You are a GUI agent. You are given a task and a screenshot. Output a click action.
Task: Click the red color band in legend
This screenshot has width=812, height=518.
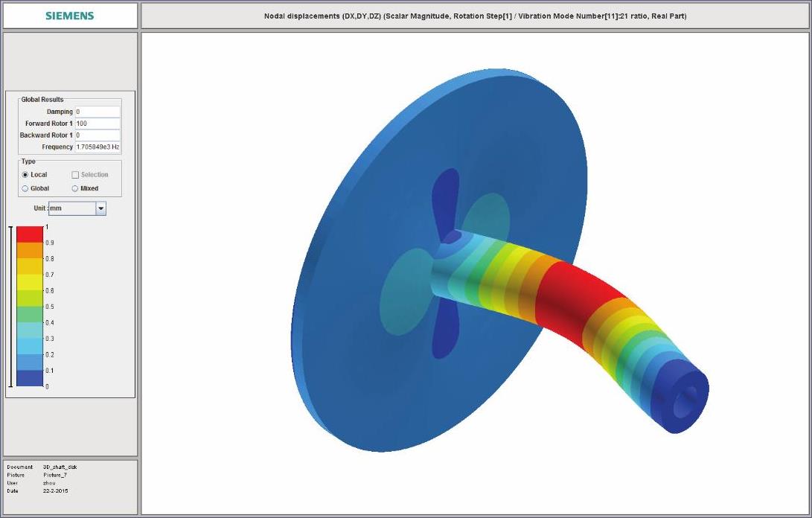point(30,234)
